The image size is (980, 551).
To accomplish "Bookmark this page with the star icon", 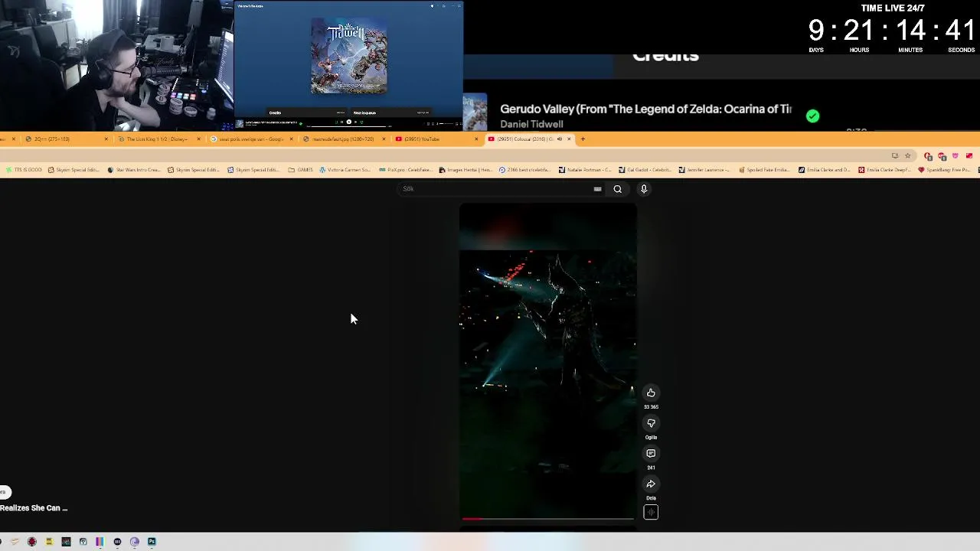I will (907, 156).
